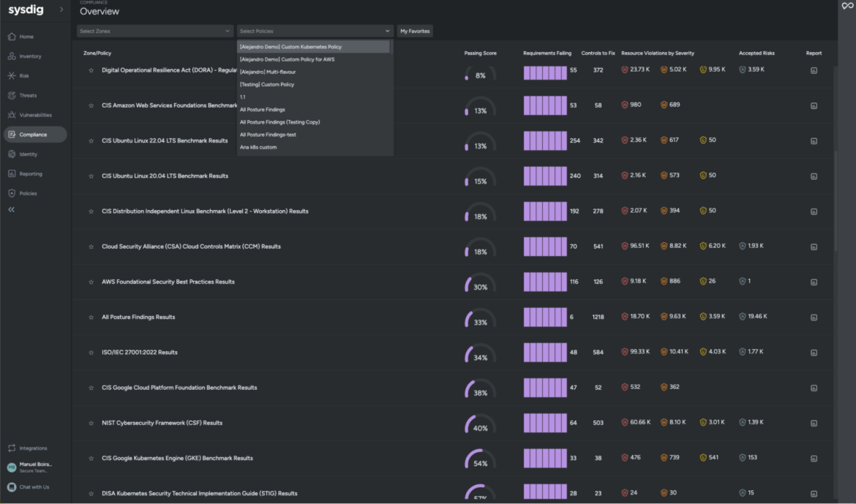This screenshot has height=504, width=856.
Task: Star the Cloud Security Alliance CCM row
Action: coord(91,247)
